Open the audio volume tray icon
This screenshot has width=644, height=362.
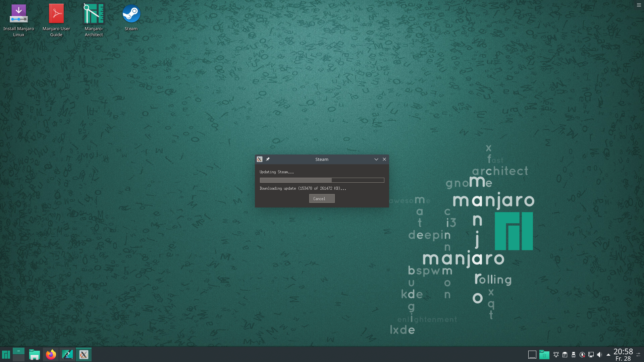tap(600, 355)
